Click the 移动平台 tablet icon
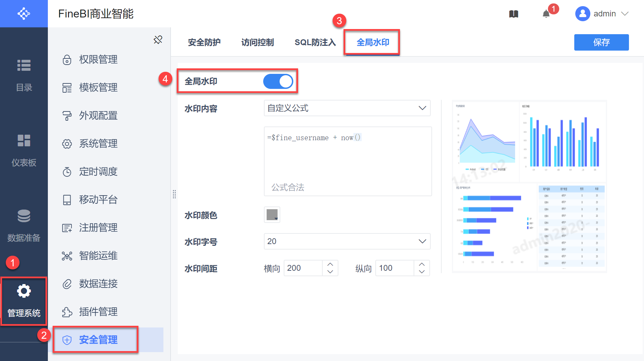The height and width of the screenshot is (361, 644). [67, 200]
